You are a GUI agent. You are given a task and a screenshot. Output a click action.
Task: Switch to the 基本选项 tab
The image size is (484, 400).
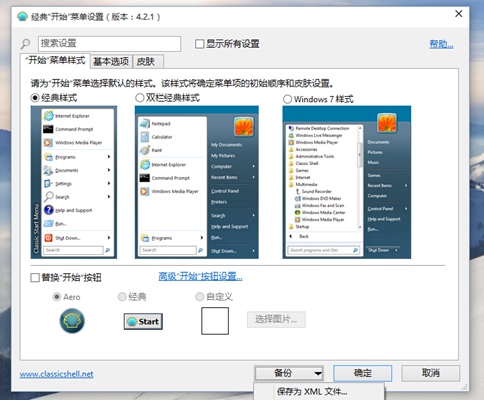click(x=111, y=62)
